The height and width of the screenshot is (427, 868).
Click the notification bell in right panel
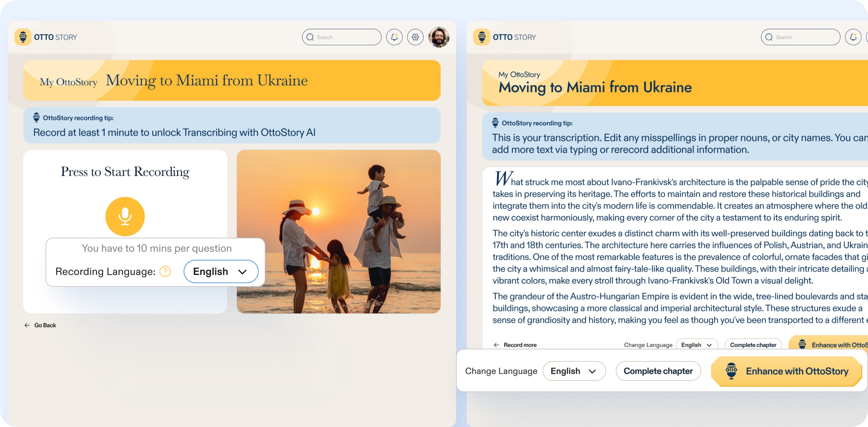click(853, 37)
